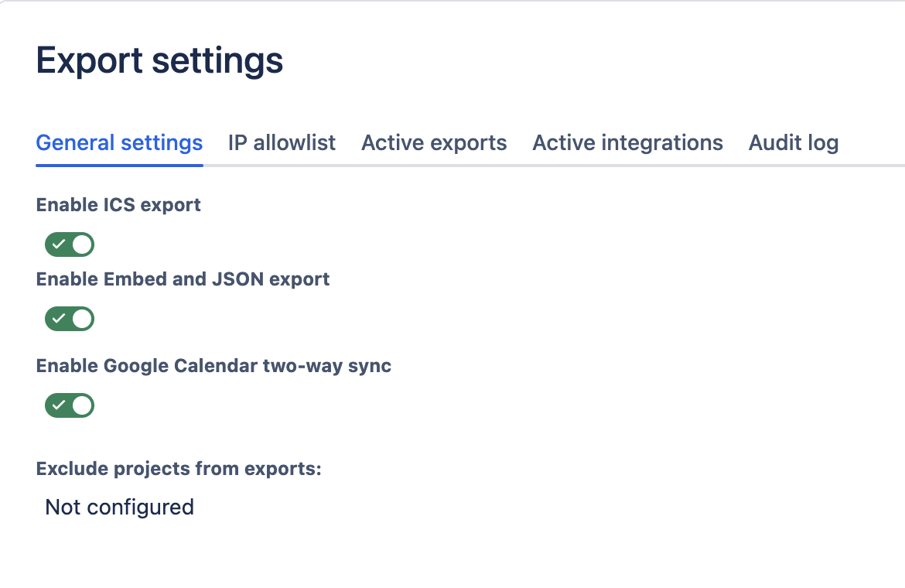
Task: Click white knob of Google Calendar sync switch
Action: (x=82, y=405)
